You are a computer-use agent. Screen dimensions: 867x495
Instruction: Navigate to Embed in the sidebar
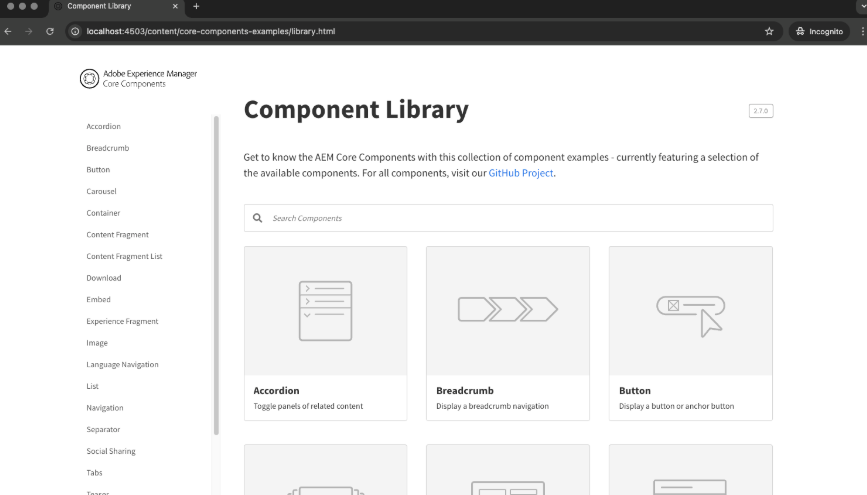click(98, 300)
